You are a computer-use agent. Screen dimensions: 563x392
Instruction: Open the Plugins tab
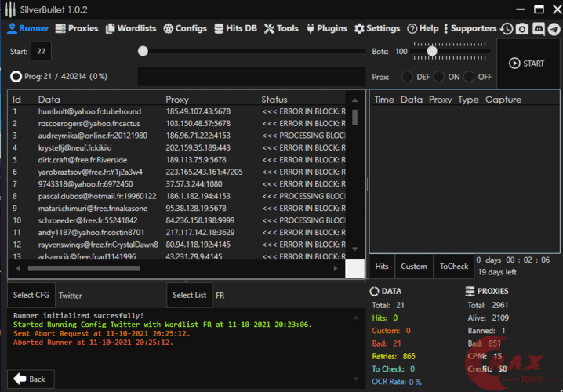(326, 28)
